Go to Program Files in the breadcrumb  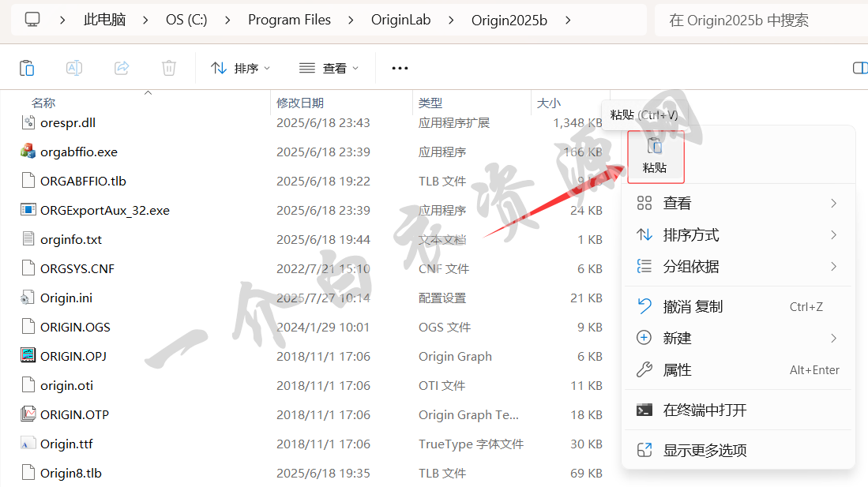[x=290, y=20]
